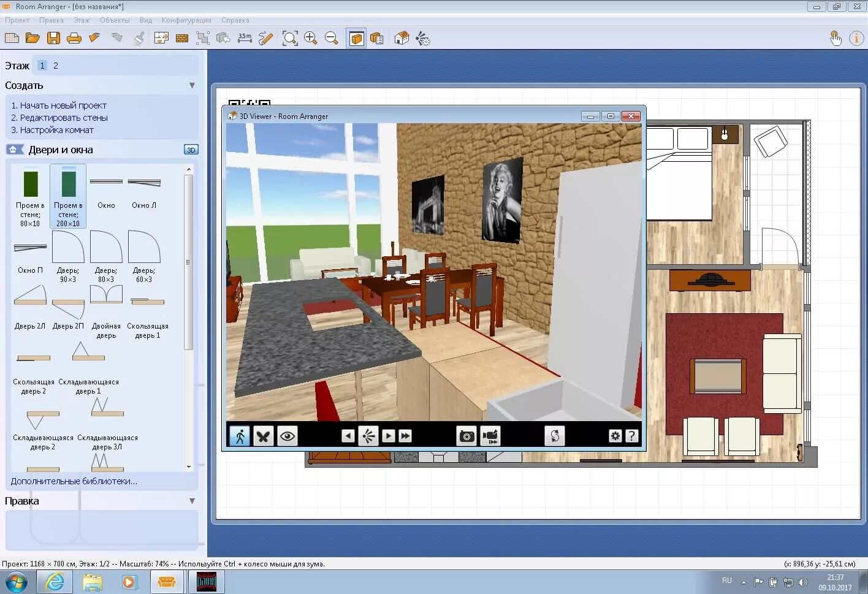Viewport: 868px width, 594px height.
Task: Select Скользящая дверь 1 item
Action: coord(148,318)
